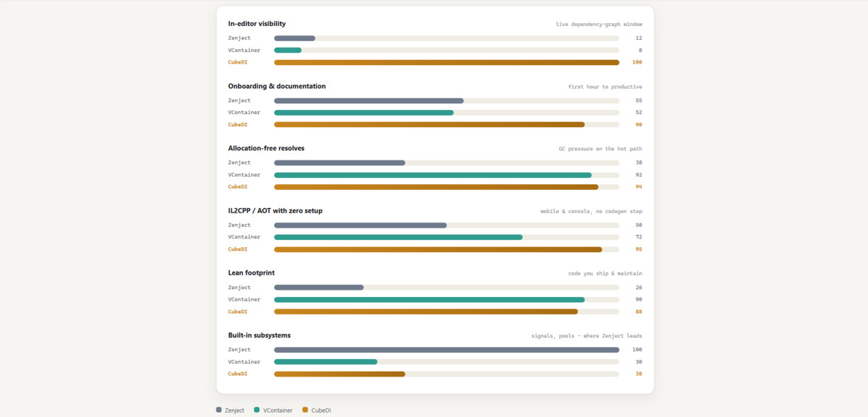Click Zenject's 38 score under Allocation-free resolves
Screen dimensions: 868x417
[x=639, y=163]
